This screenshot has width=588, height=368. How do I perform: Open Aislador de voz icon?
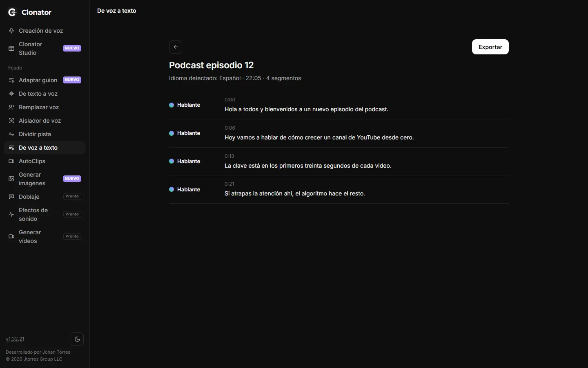(11, 121)
